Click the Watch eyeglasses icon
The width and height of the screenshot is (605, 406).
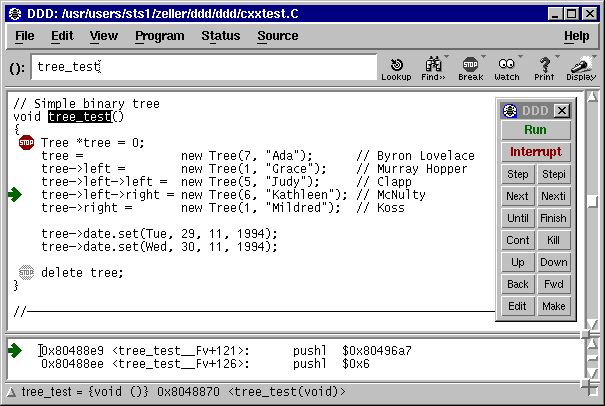pyautogui.click(x=506, y=64)
